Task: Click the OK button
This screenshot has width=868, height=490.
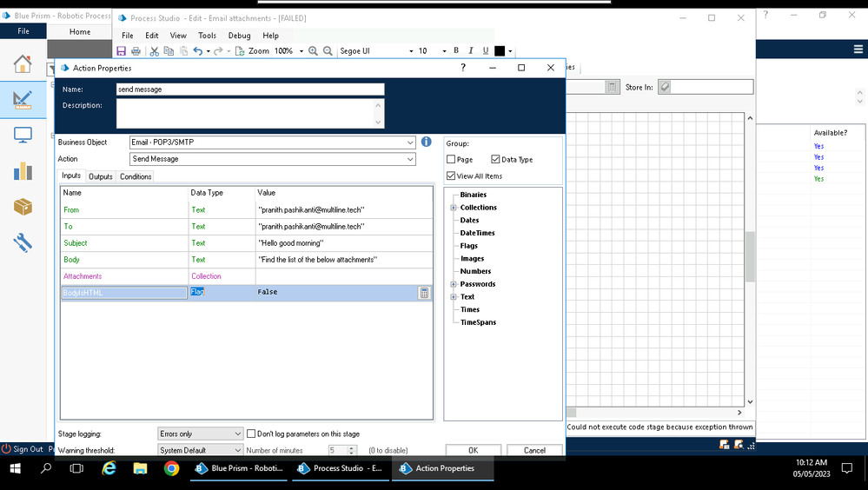Action: (x=473, y=450)
